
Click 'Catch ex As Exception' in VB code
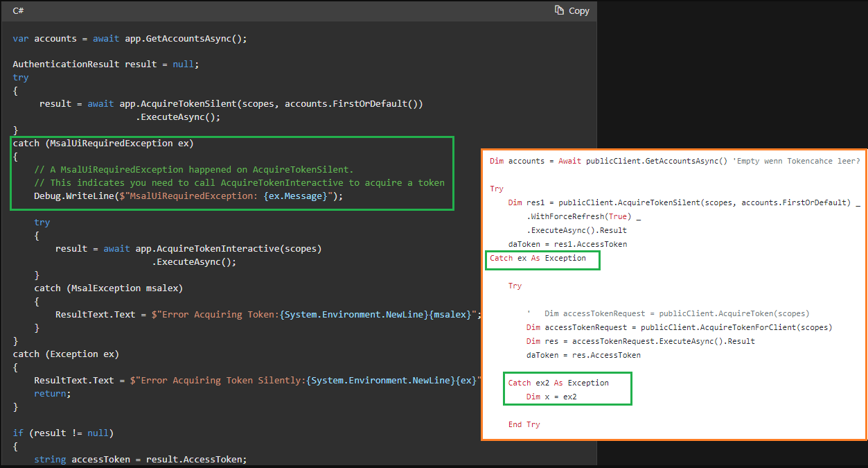click(538, 258)
